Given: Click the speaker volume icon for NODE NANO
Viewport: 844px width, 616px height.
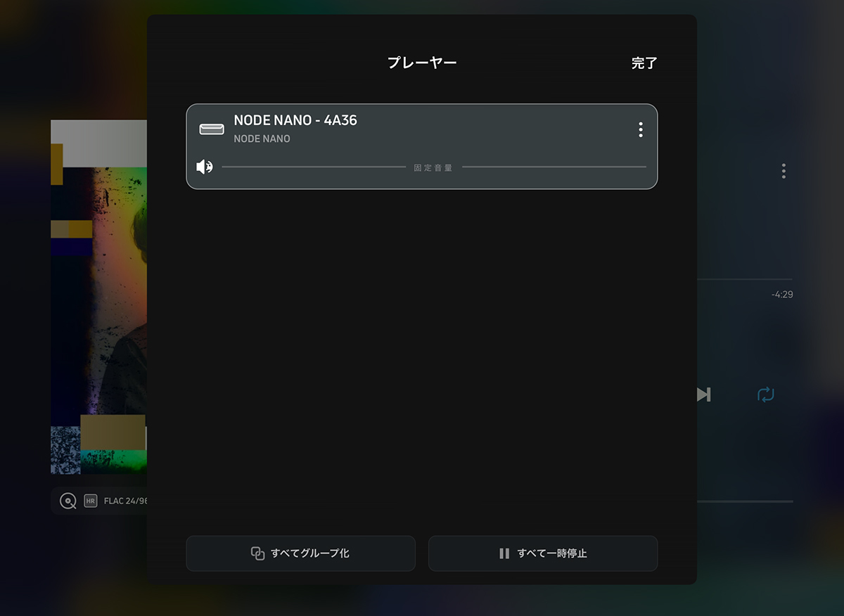Looking at the screenshot, I should [204, 167].
